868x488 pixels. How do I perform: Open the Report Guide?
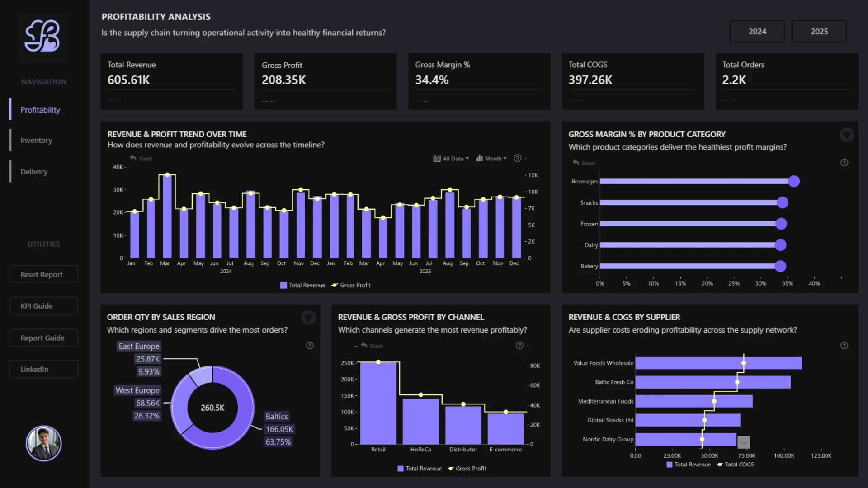[43, 338]
